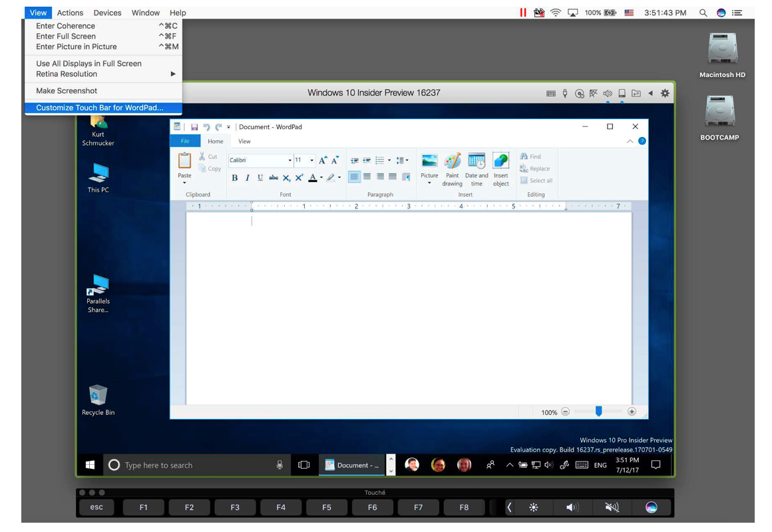This screenshot has height=532, width=772.
Task: Click Increase indent icon
Action: (367, 160)
